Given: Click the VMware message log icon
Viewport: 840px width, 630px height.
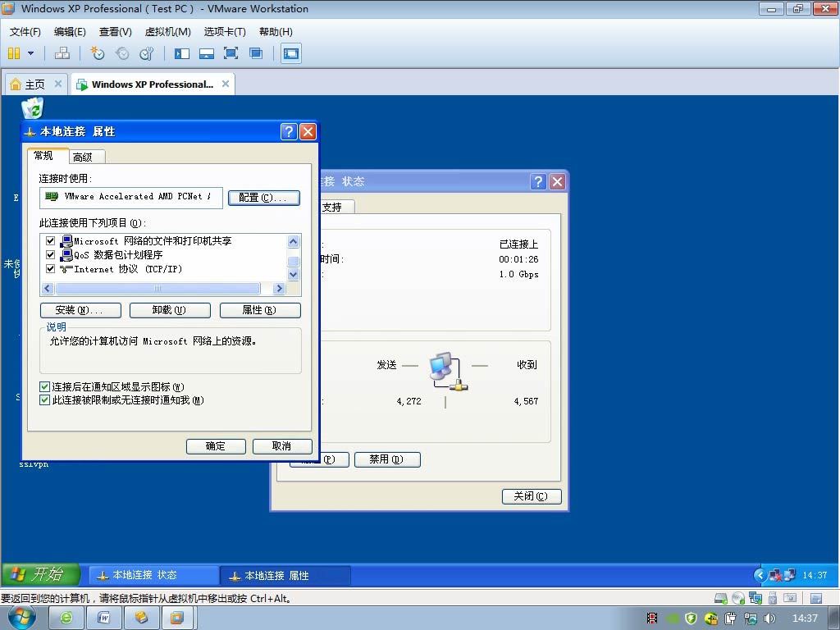Looking at the screenshot, I should (x=816, y=598).
